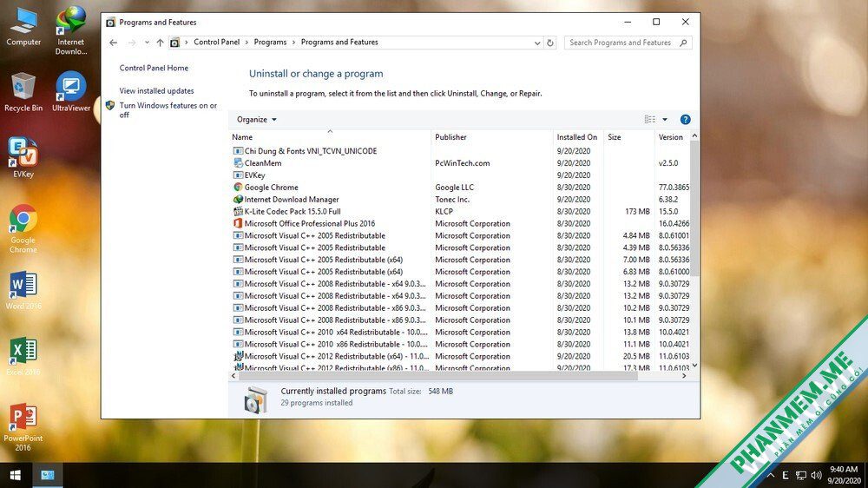Open the Organize dropdown
Image resolution: width=868 pixels, height=488 pixels.
(256, 120)
